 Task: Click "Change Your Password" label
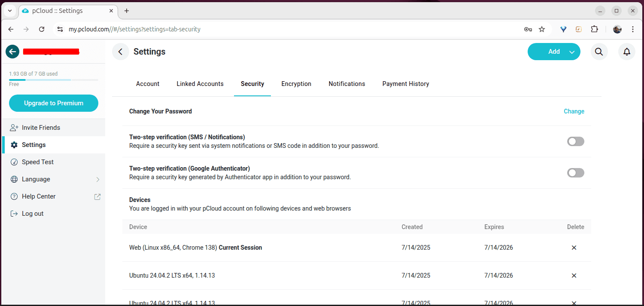click(x=161, y=111)
